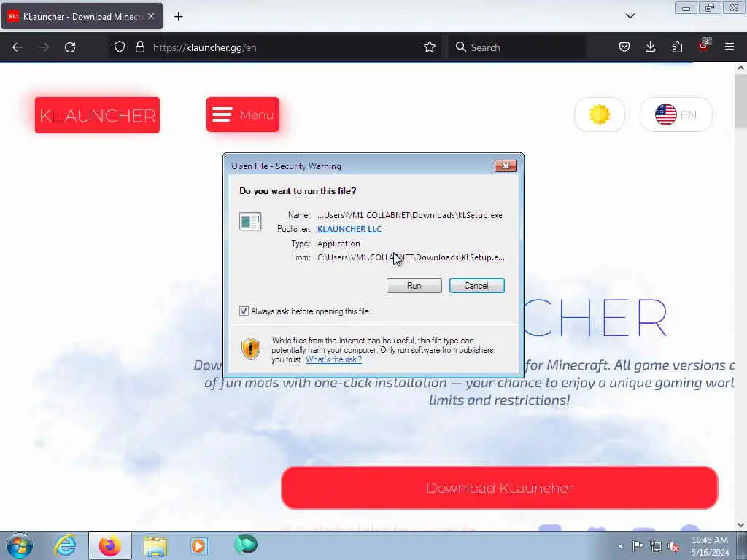Click page scrollbar down arrow

(x=740, y=525)
